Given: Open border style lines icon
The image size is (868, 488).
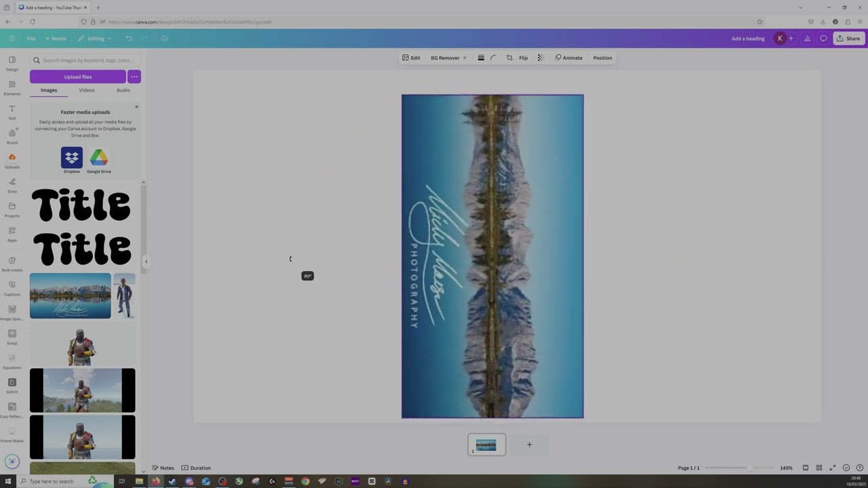Looking at the screenshot, I should [x=481, y=58].
